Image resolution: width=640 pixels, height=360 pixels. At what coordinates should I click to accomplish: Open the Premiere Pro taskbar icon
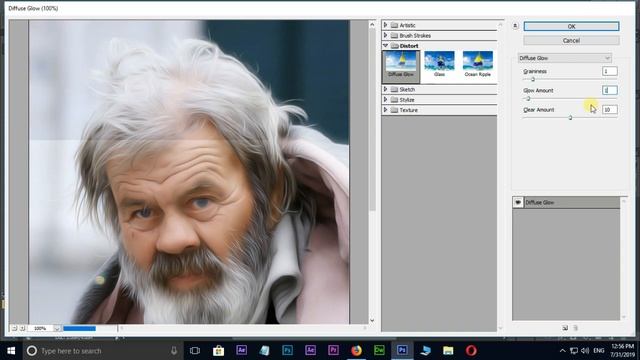pyautogui.click(x=333, y=350)
